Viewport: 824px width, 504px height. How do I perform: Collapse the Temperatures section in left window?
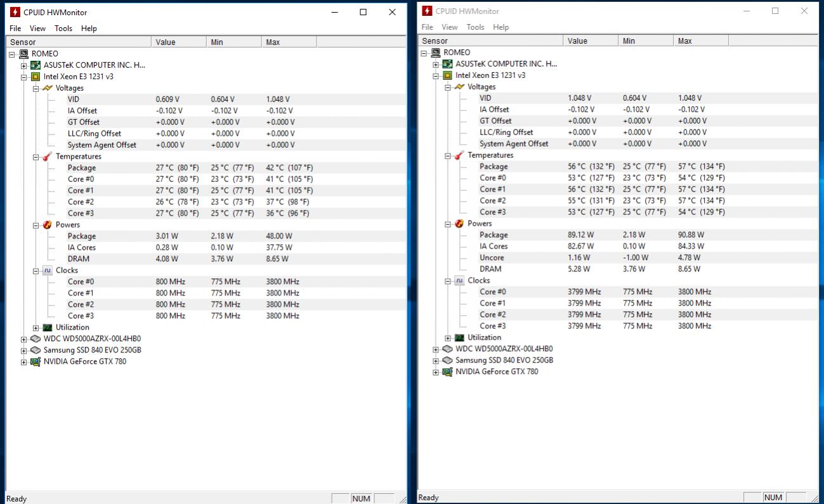coord(36,157)
